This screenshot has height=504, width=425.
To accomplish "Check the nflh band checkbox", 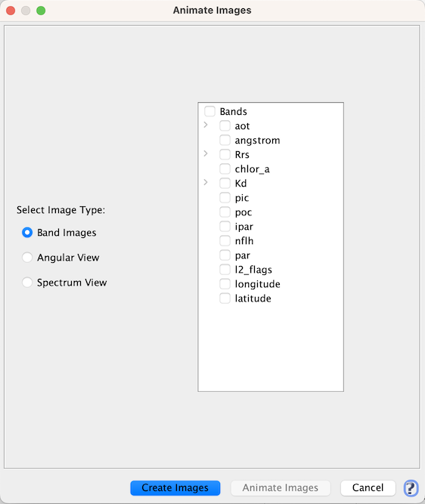I will pos(225,241).
